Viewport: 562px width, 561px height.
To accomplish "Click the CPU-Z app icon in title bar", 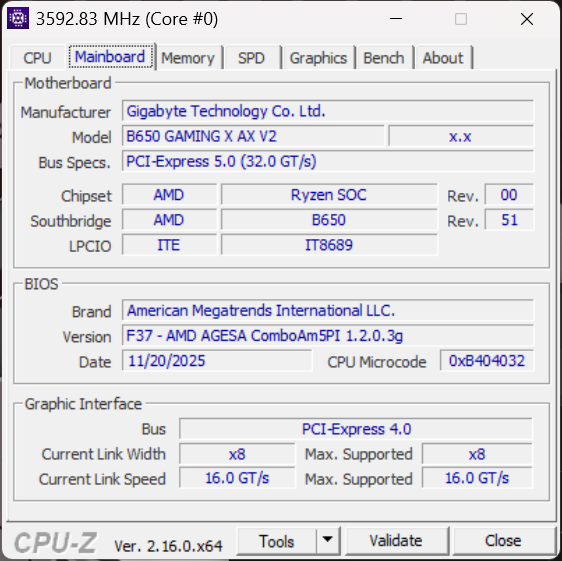I will click(x=18, y=19).
